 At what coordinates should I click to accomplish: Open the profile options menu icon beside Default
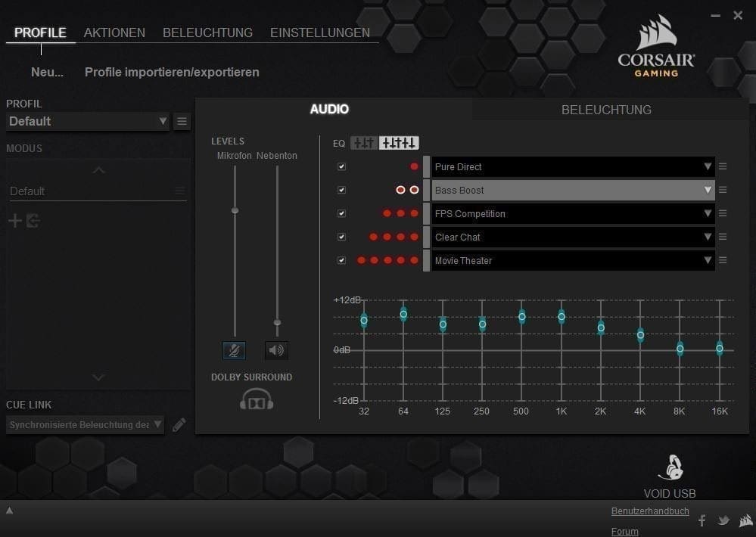[182, 121]
